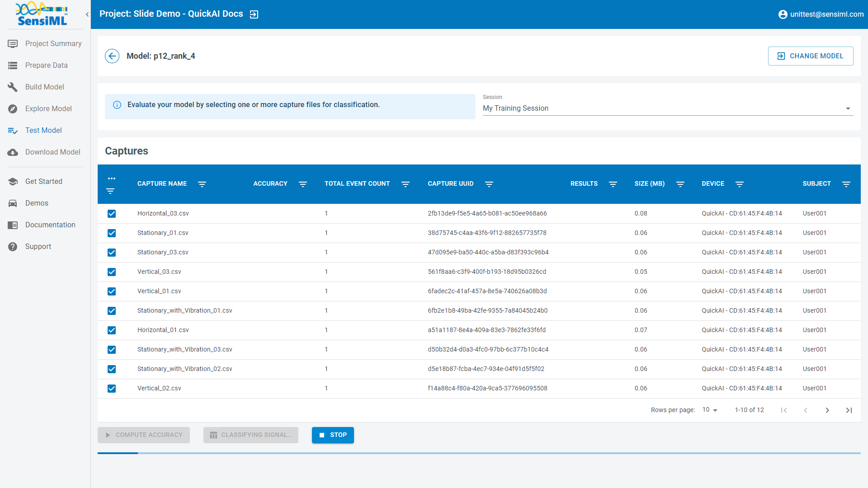
Task: Sort by the Capture UUID header
Action: [x=451, y=184]
